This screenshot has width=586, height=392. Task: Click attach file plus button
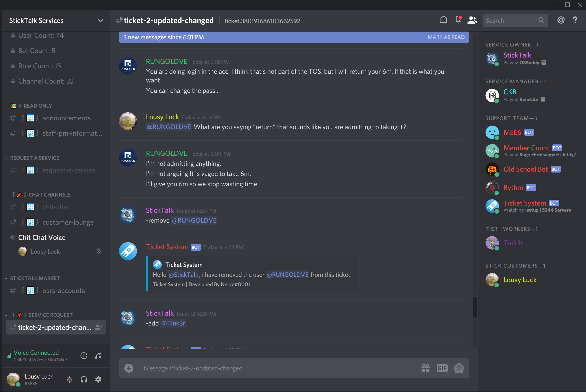(129, 368)
